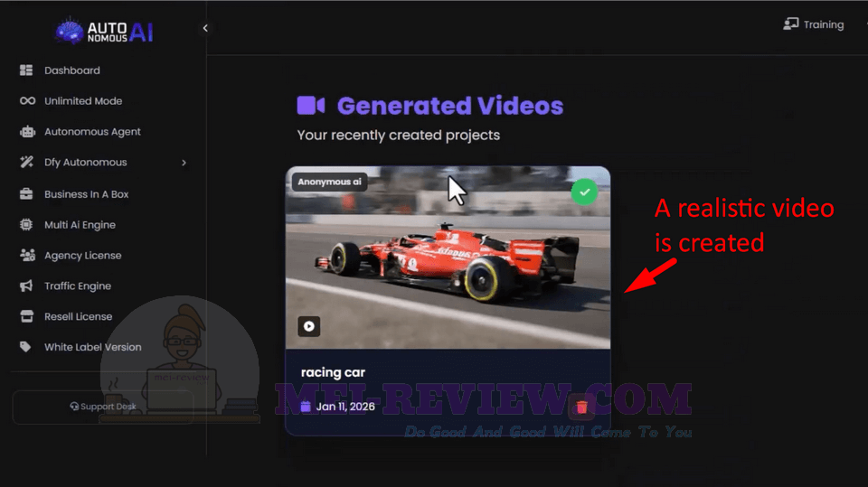Click the Training presentation icon
868x487 pixels.
pos(790,23)
